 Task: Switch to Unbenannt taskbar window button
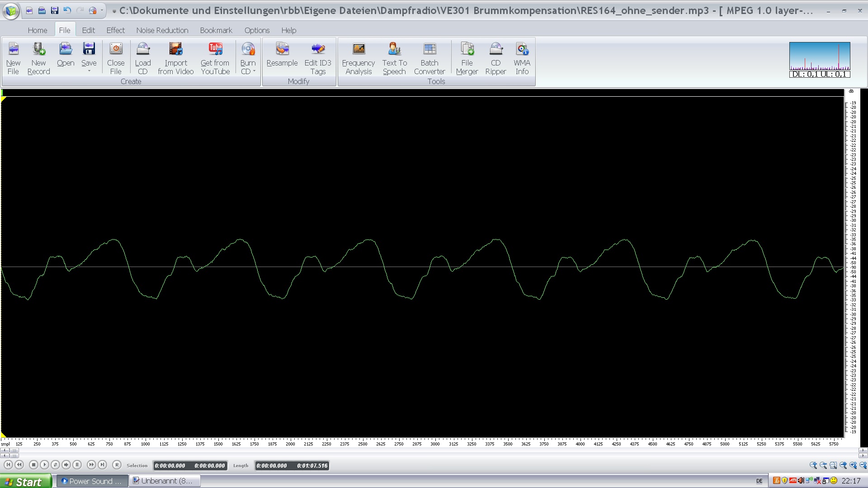click(x=163, y=481)
